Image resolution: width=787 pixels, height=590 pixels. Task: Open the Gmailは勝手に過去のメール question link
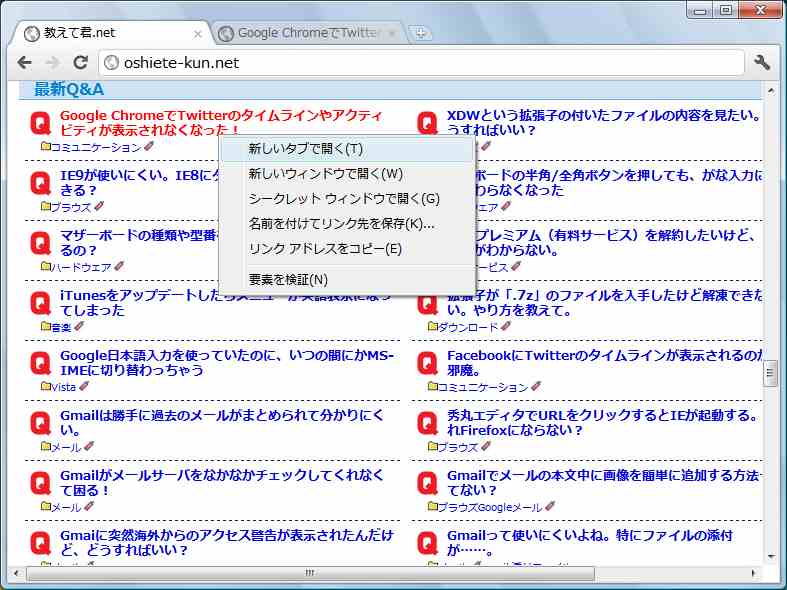(x=222, y=422)
